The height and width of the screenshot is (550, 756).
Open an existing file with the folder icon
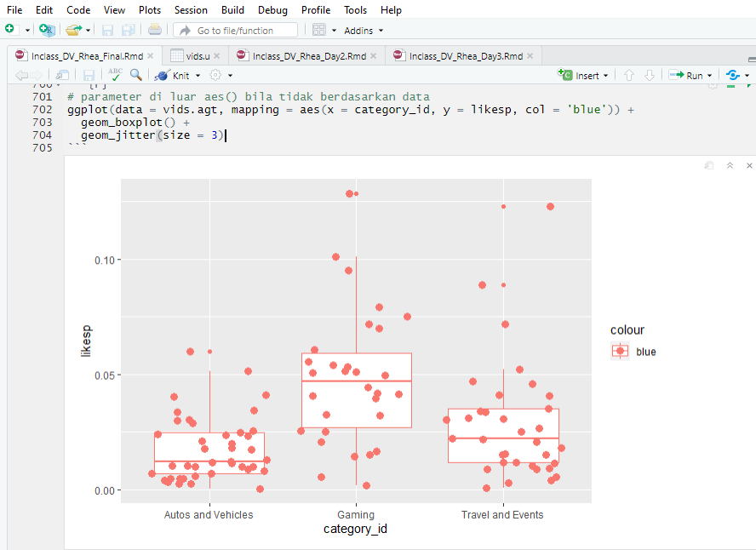pos(72,29)
